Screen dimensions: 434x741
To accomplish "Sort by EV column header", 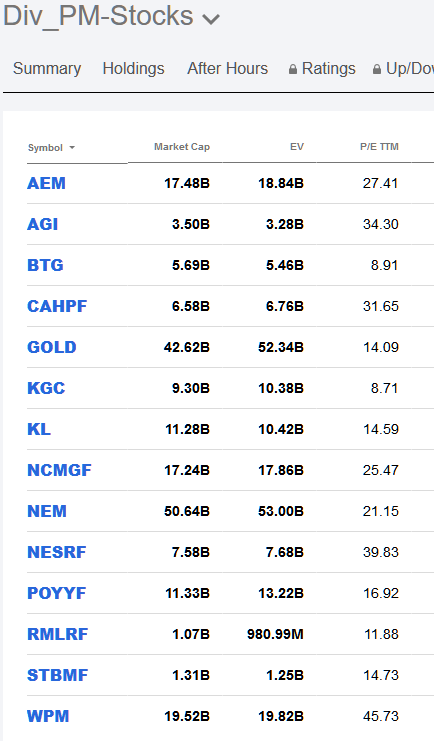I will (296, 147).
